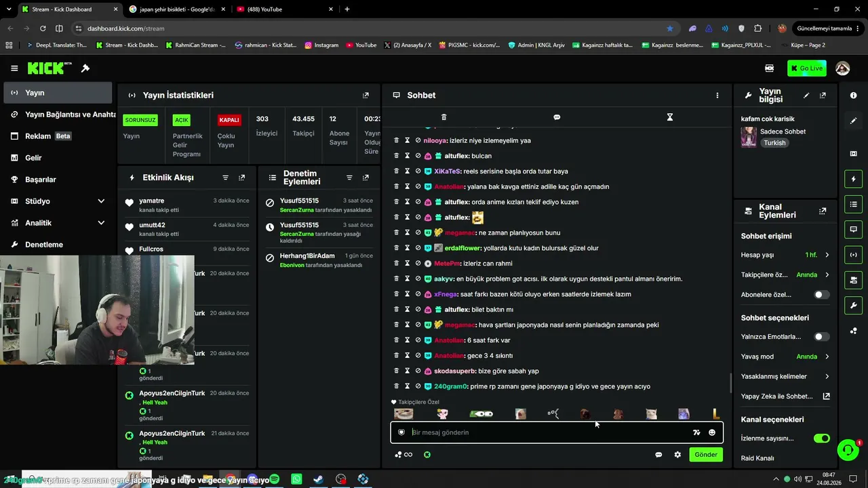Viewport: 868px width, 488px height.
Task: Select Yayın in the sidebar
Action: click(57, 93)
